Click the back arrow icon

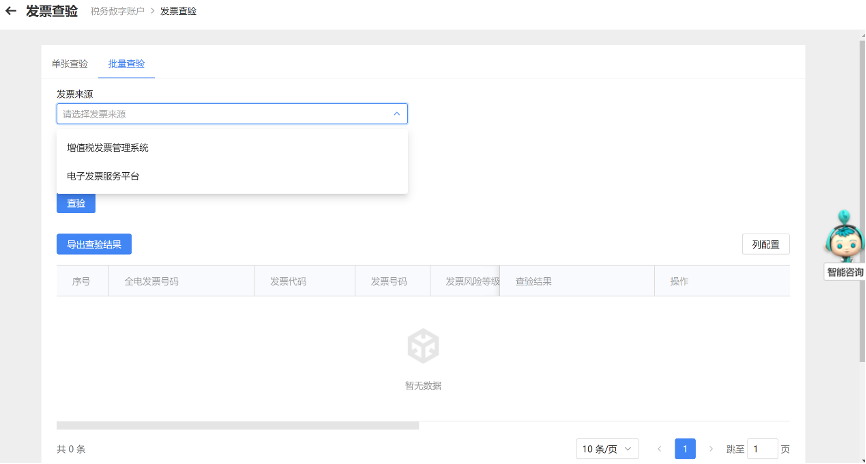click(11, 12)
